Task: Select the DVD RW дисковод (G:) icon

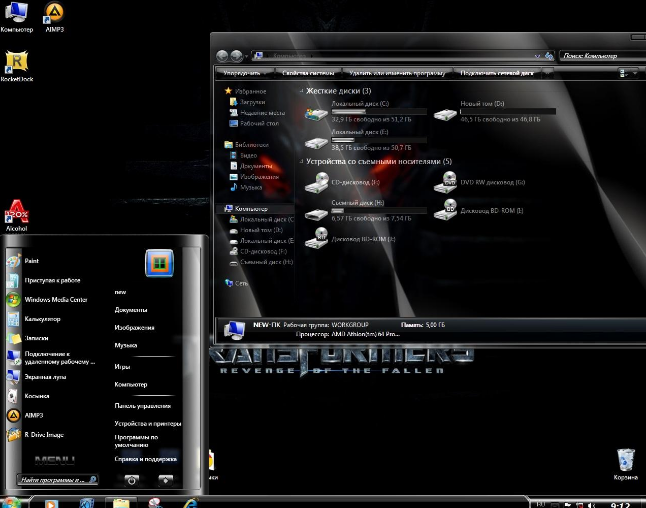Action: tap(445, 182)
